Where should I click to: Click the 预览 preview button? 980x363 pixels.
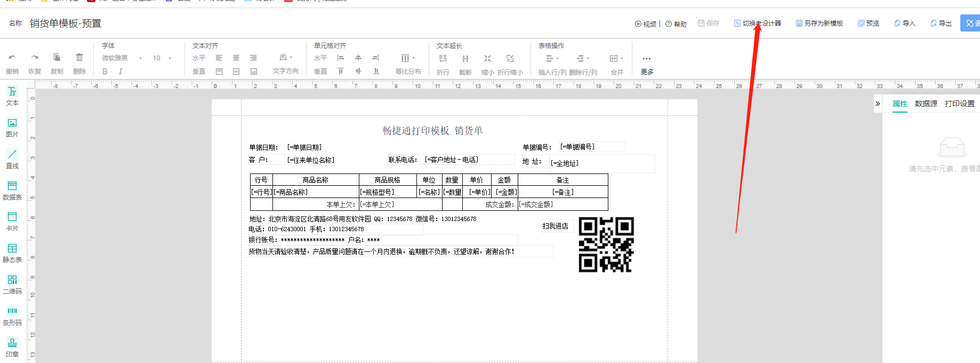coord(869,23)
